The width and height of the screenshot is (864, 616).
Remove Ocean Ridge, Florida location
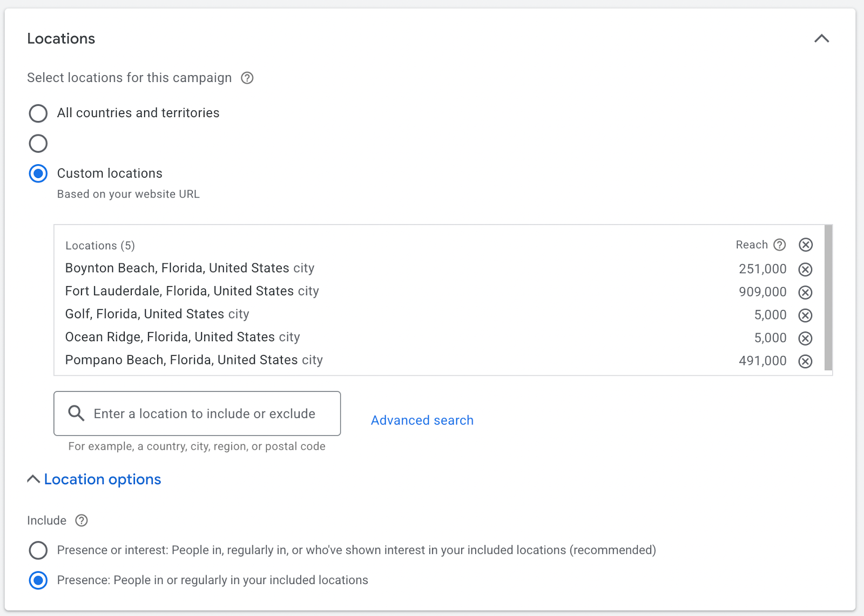[805, 338]
